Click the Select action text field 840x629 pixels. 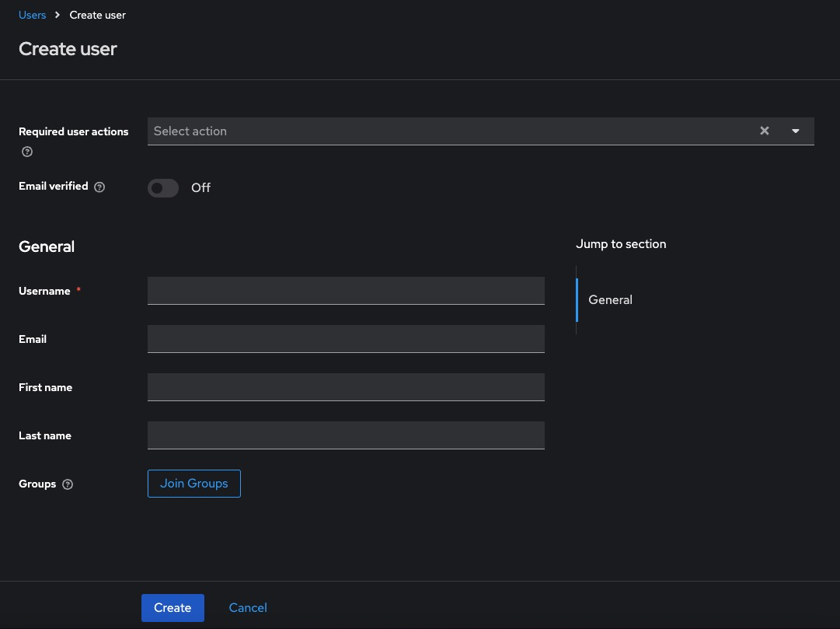(x=451, y=131)
